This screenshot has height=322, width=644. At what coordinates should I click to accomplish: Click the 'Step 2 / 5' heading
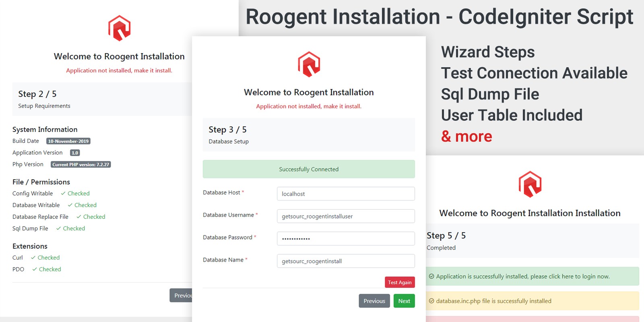37,94
